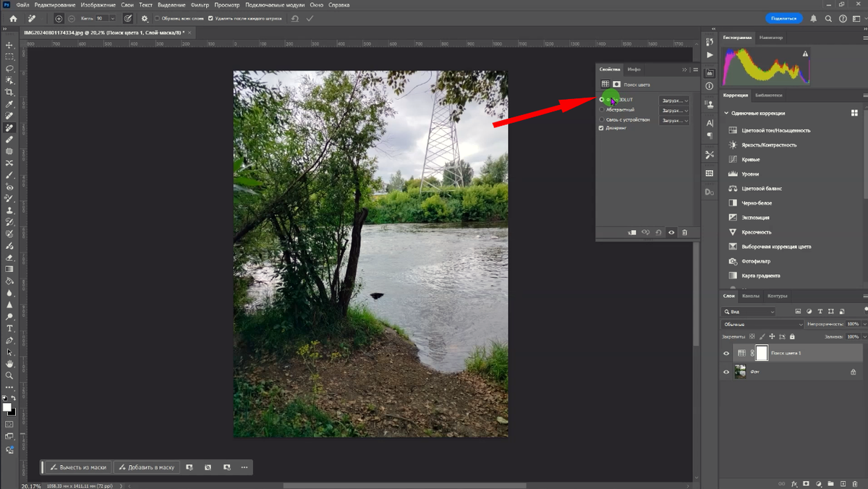Add Color Balance adjustment icon

click(733, 188)
